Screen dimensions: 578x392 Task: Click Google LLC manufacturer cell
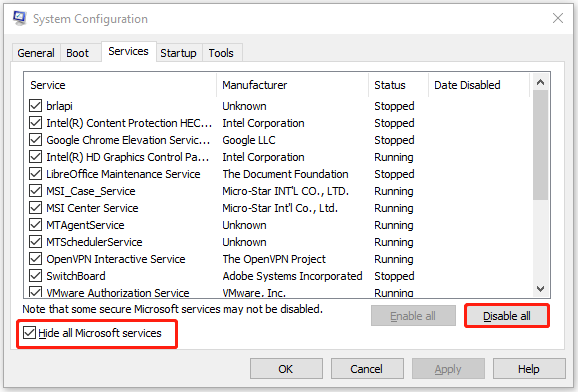[x=249, y=140]
